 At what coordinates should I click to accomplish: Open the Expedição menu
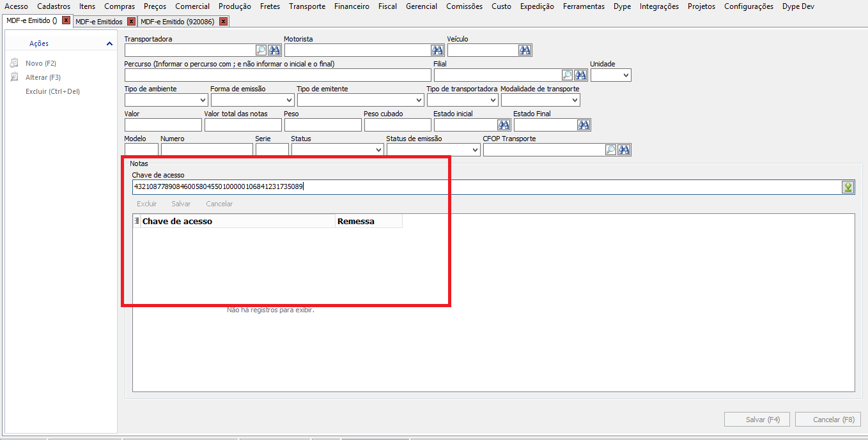coord(537,6)
